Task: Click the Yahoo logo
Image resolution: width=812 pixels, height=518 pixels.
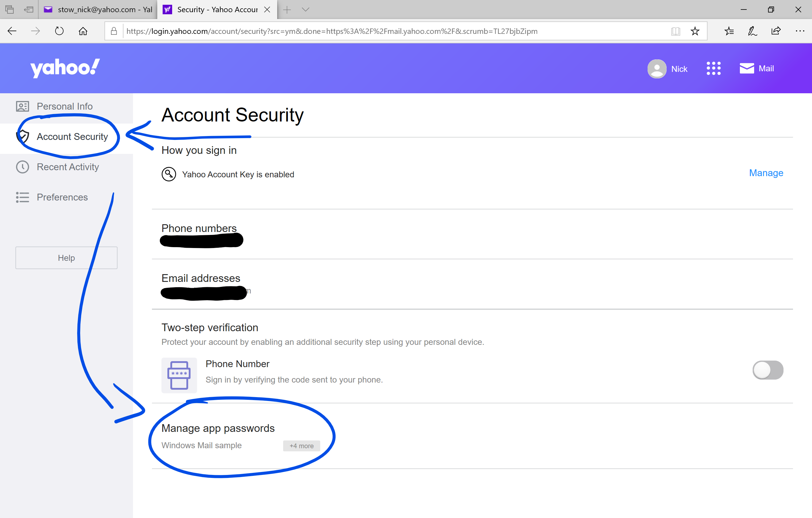Action: coord(65,68)
